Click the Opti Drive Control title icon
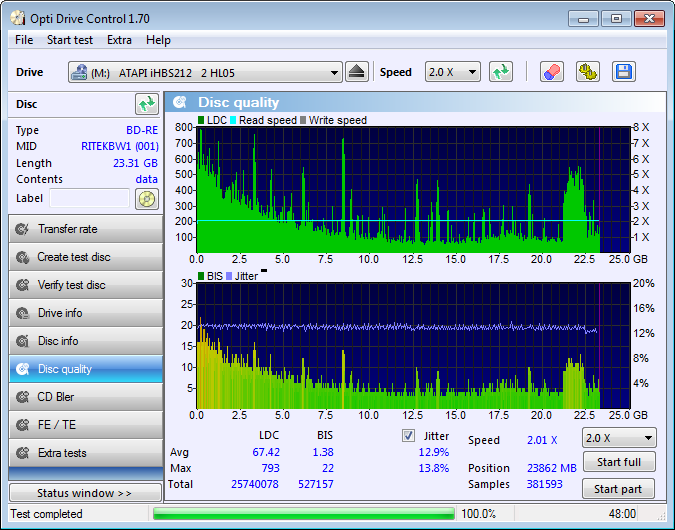 (x=18, y=18)
